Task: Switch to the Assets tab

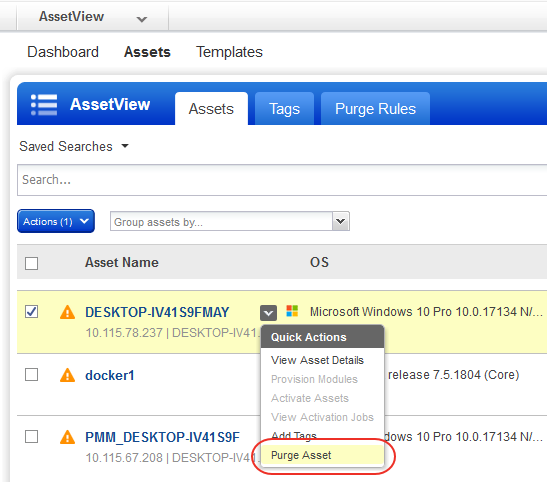Action: 211,108
